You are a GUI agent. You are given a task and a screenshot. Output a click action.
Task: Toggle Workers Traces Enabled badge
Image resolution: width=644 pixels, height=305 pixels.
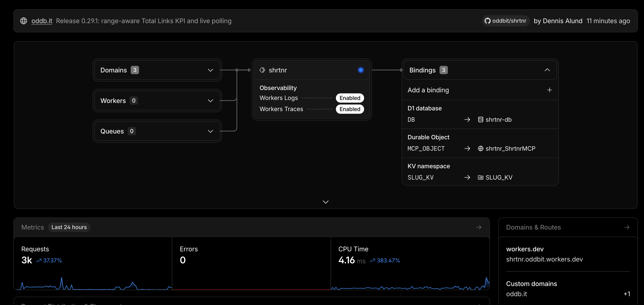[350, 109]
